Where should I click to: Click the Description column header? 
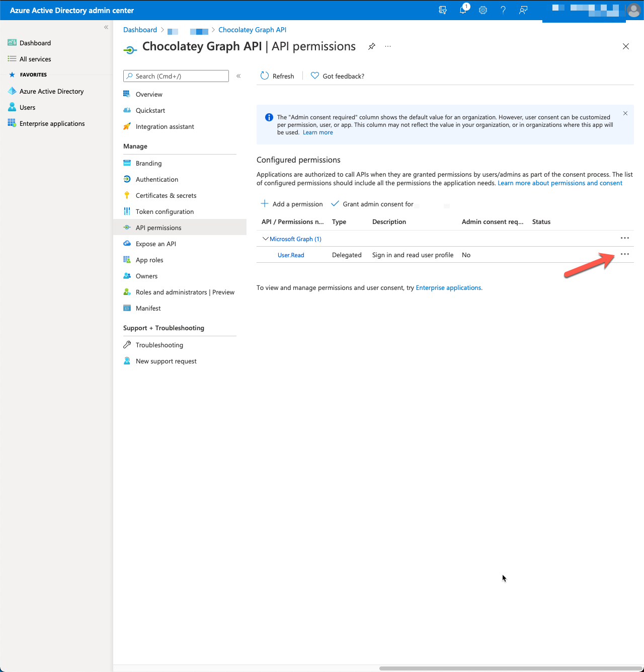tap(389, 222)
